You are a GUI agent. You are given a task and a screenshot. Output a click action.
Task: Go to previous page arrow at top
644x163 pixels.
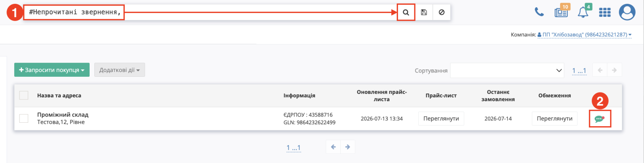point(600,70)
